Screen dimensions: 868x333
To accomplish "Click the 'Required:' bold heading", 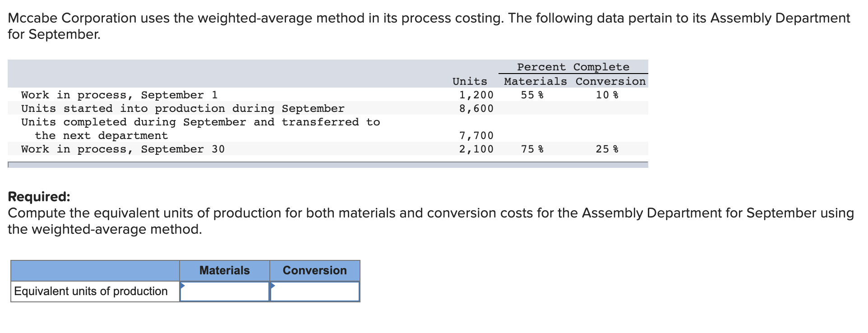I will tap(39, 197).
